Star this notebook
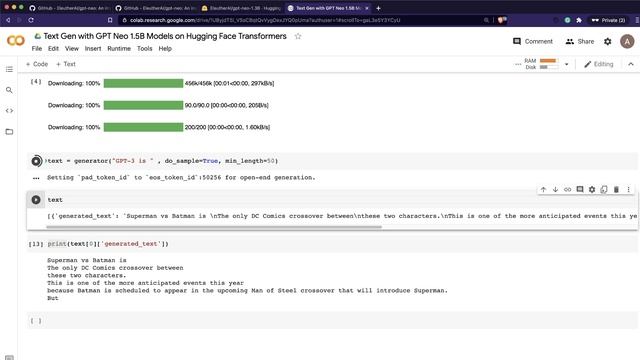 tap(298, 36)
